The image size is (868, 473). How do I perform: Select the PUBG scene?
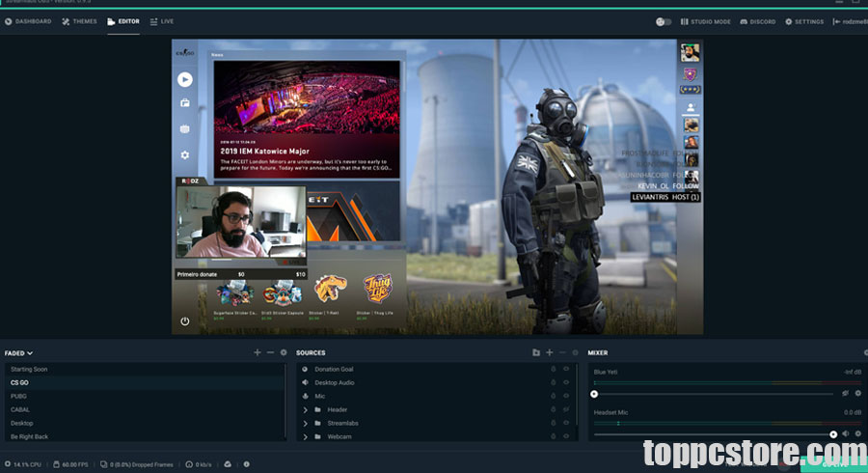145,396
